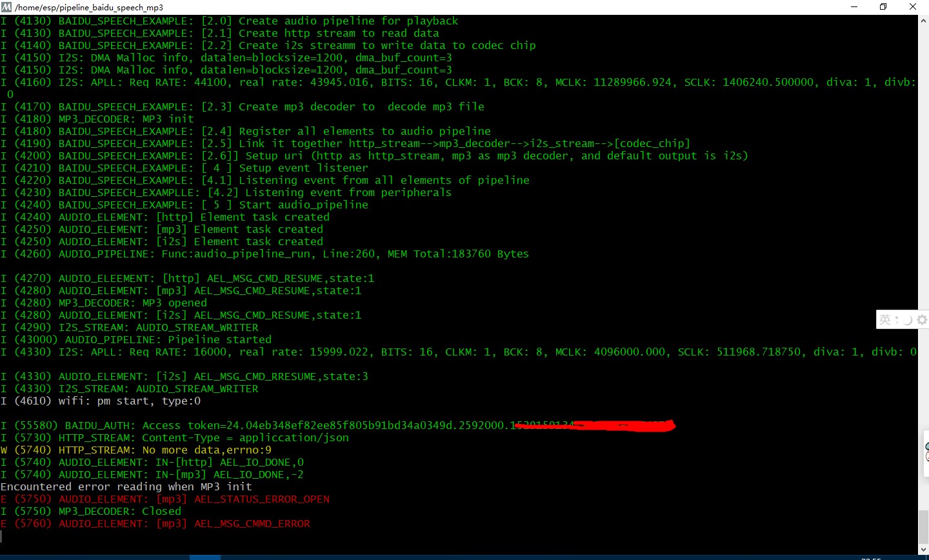Click 'MEM Total:183760 Bytes' line

click(265, 254)
